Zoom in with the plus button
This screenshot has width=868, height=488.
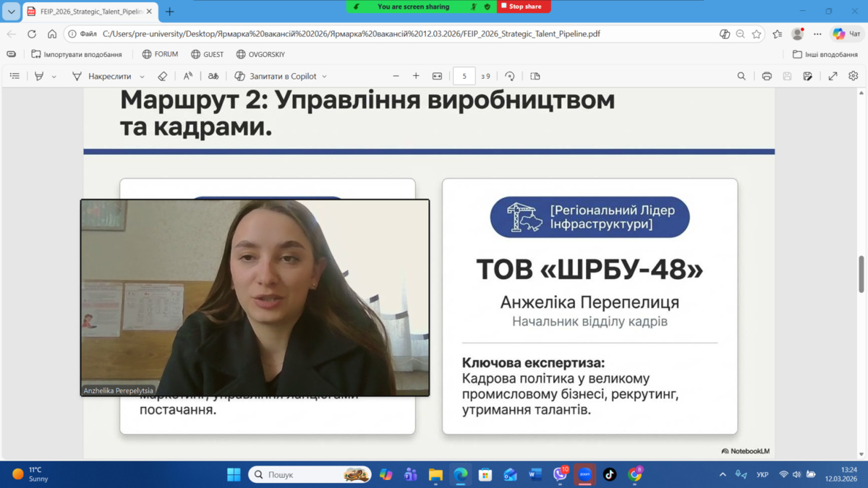(x=416, y=76)
